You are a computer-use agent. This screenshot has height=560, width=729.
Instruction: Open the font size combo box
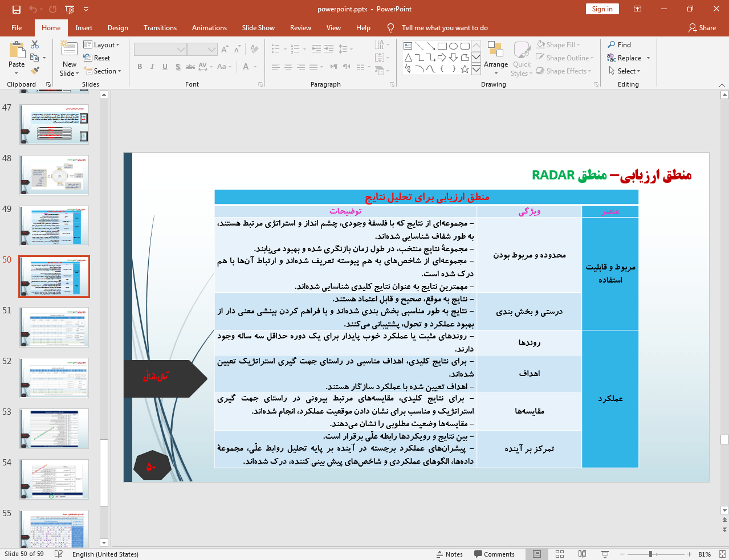tap(202, 50)
